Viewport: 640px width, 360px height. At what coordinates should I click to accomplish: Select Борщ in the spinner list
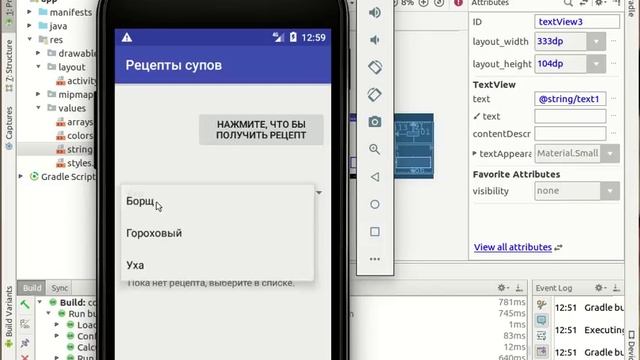tap(218, 201)
